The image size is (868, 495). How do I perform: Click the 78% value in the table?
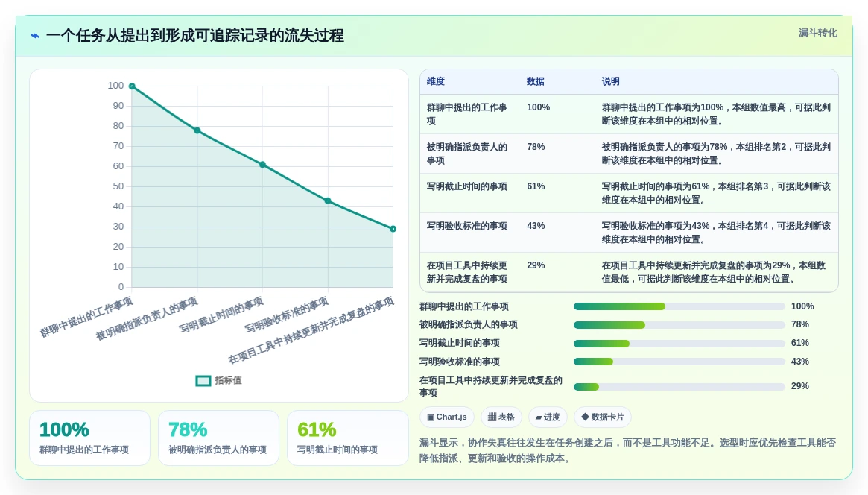pyautogui.click(x=536, y=147)
